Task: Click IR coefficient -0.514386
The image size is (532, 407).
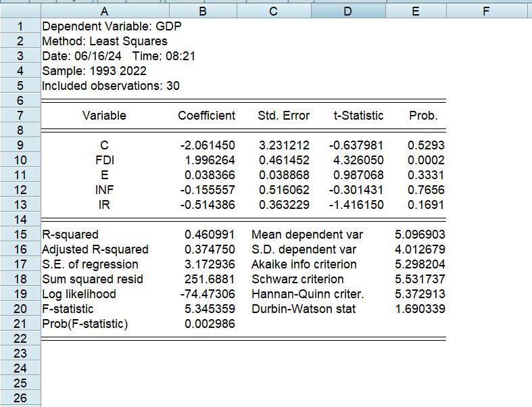Action: 208,205
